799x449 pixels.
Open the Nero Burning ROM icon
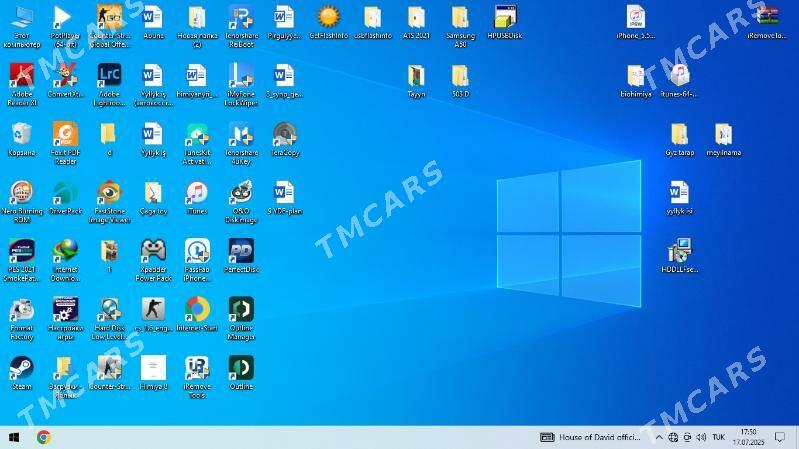coord(21,202)
